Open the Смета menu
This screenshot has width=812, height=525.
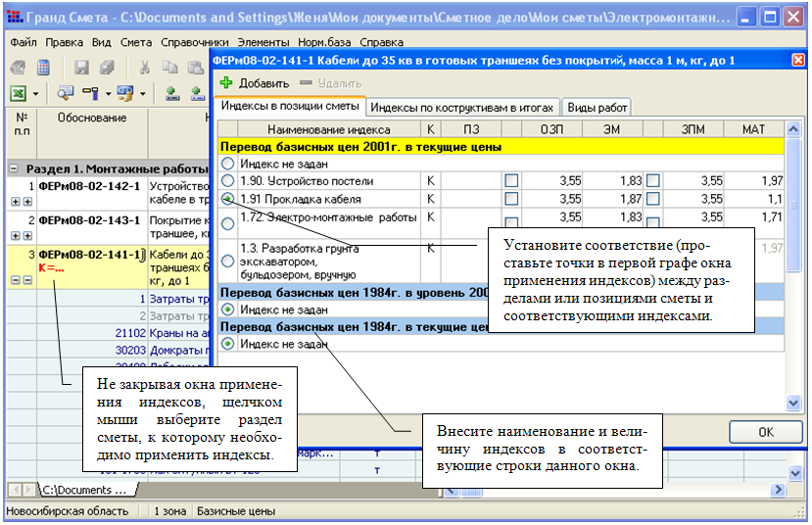[x=136, y=42]
